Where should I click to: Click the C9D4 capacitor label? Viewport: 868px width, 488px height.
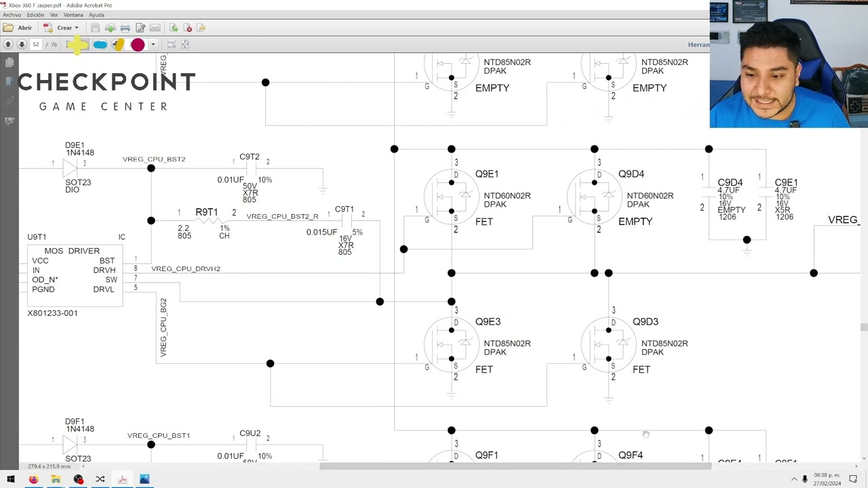730,183
